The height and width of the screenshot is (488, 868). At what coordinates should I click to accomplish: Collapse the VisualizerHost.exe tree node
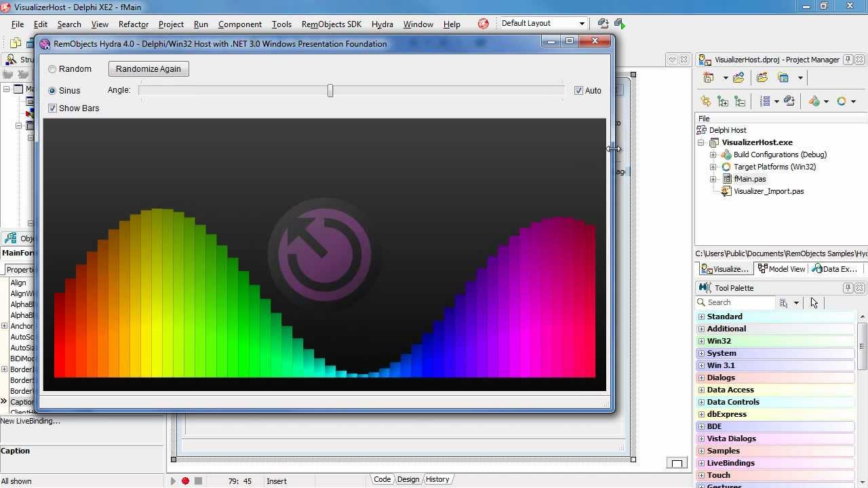701,143
